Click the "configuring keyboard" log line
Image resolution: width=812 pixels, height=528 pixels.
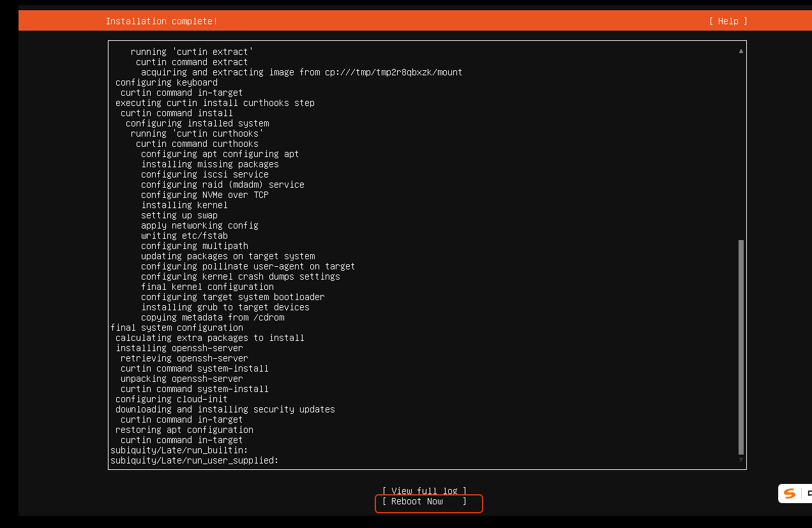click(x=167, y=82)
